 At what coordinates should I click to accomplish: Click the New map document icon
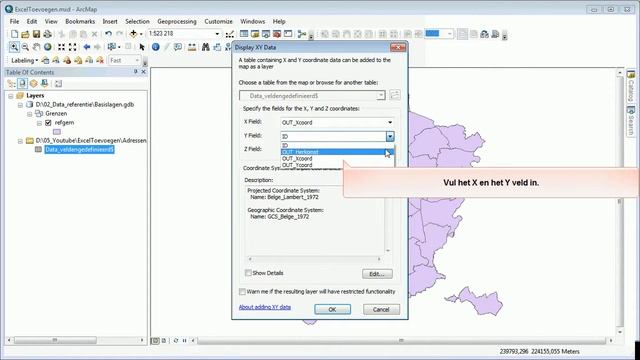tap(14, 34)
